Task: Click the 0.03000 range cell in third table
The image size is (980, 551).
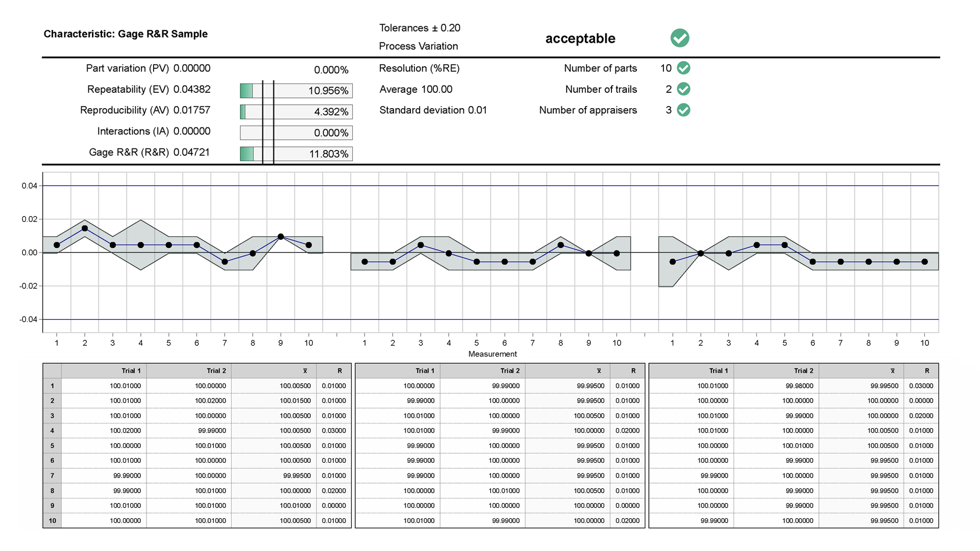Action: [920, 386]
